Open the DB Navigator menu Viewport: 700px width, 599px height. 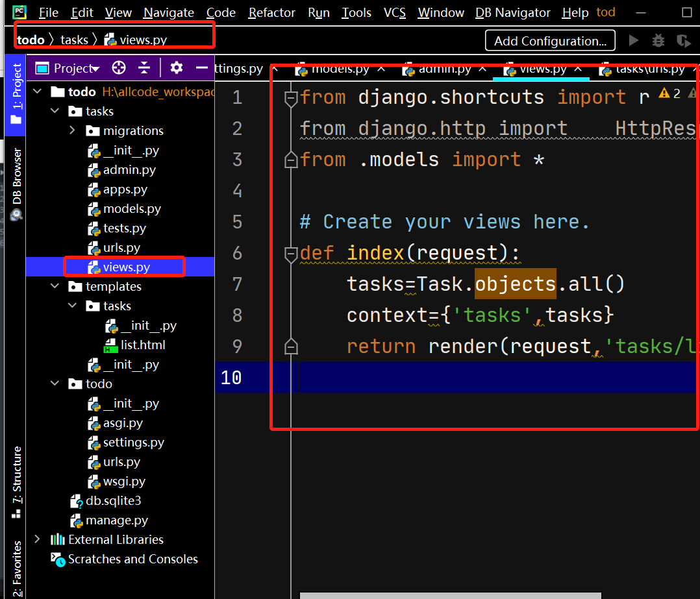pyautogui.click(x=512, y=12)
